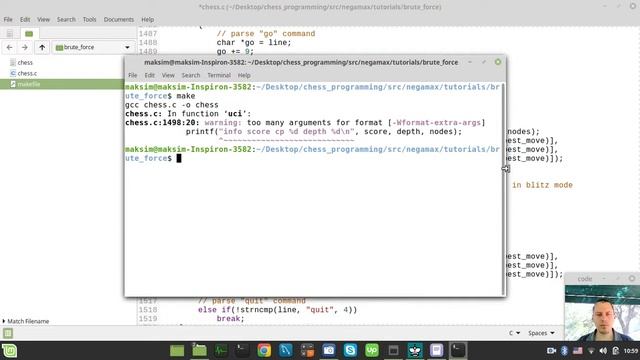Open the Bluetooth tray icon
The image size is (640, 360).
(564, 351)
